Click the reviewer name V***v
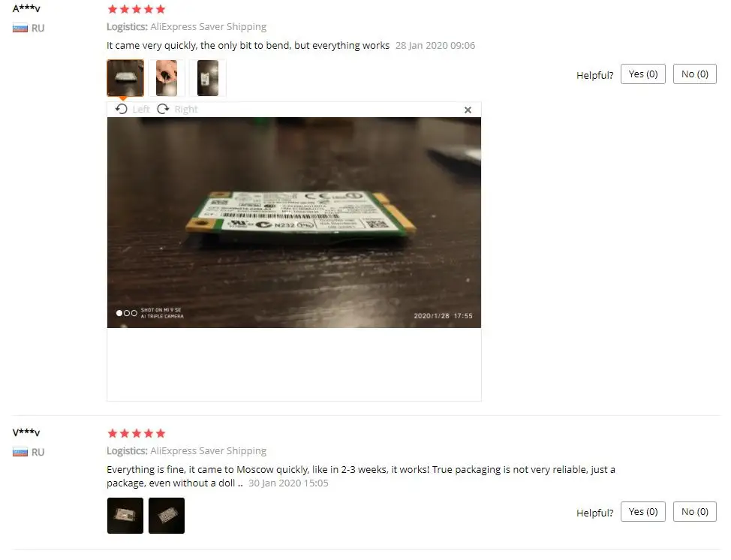The height and width of the screenshot is (560, 731). pyautogui.click(x=26, y=432)
